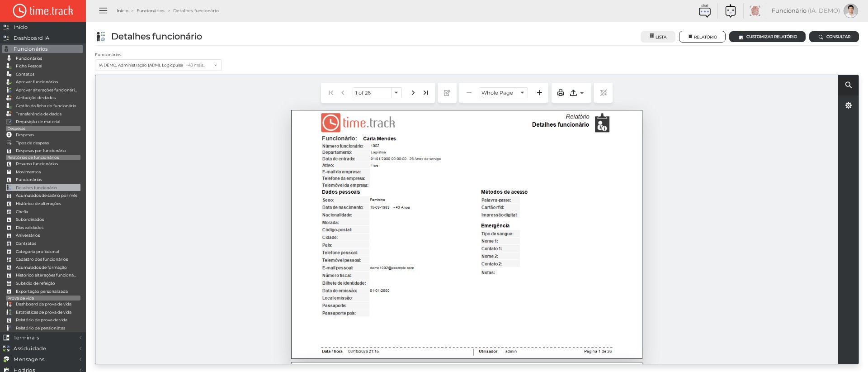
Task: Open Aniversários report item
Action: [x=28, y=235]
